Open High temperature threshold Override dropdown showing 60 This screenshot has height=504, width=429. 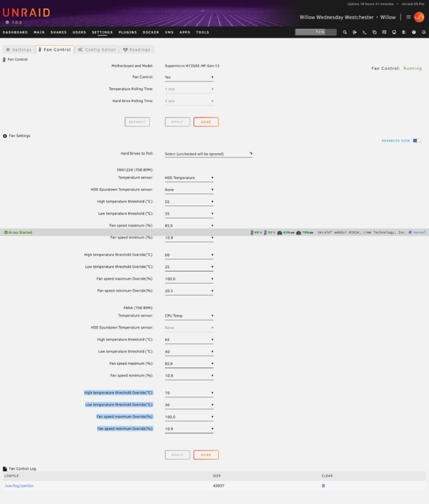(189, 255)
